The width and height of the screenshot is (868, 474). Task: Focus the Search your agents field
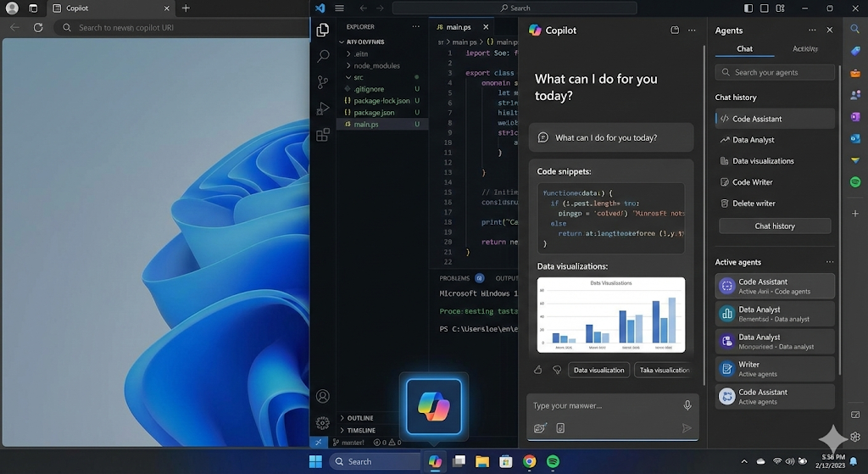pyautogui.click(x=775, y=72)
